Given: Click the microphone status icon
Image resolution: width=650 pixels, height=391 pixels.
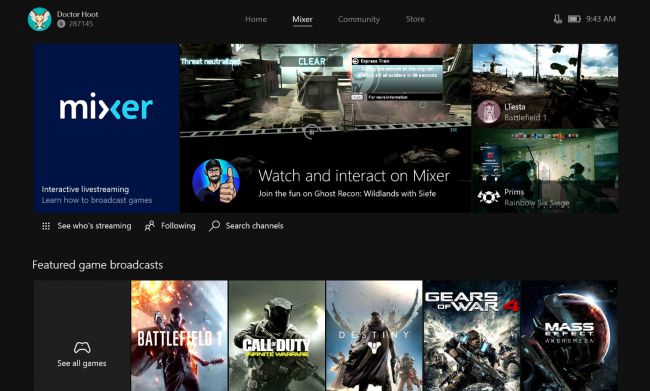Looking at the screenshot, I should [x=558, y=19].
